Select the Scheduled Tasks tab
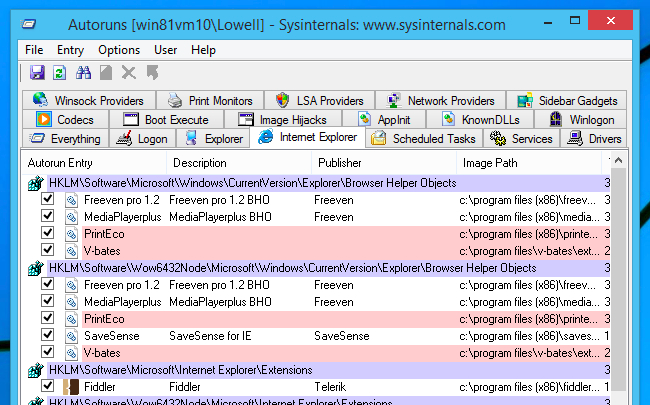 [x=424, y=138]
